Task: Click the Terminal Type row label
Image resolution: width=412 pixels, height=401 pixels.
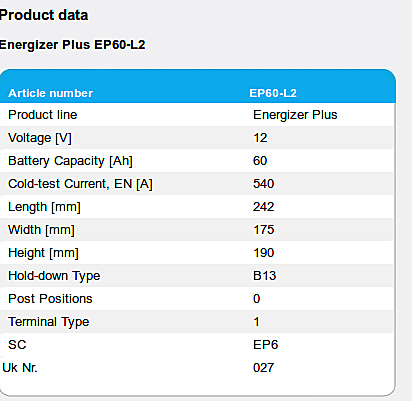Action: point(49,322)
